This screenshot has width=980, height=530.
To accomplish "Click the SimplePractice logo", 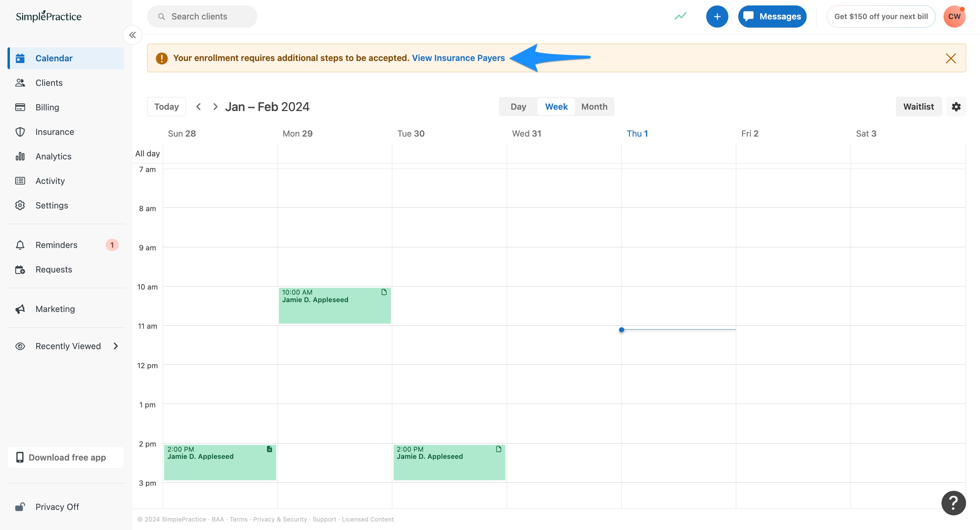I will (x=49, y=16).
